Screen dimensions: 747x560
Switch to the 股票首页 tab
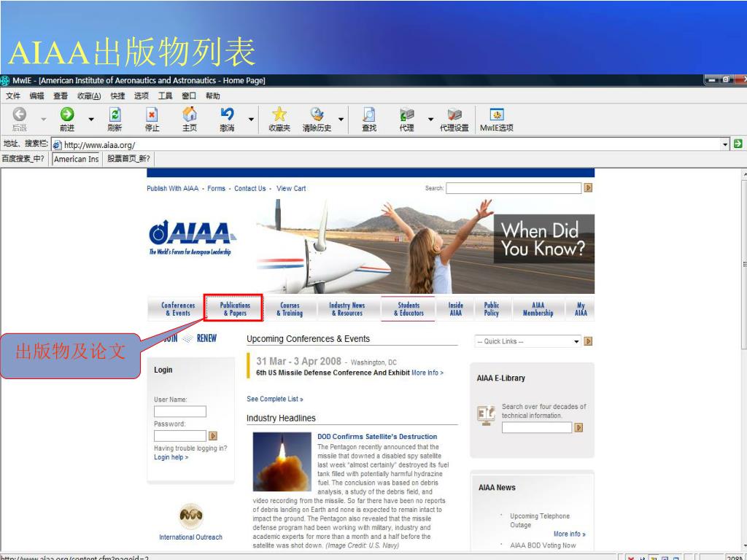128,158
